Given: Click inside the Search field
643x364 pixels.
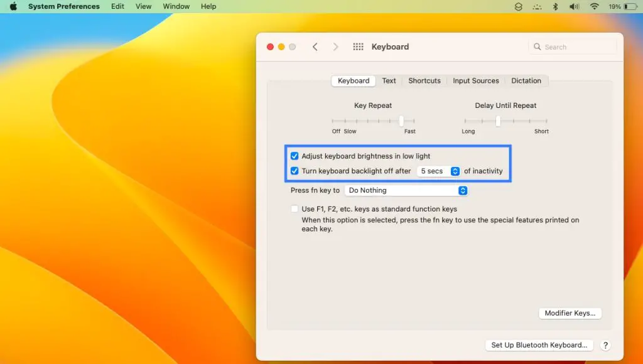Looking at the screenshot, I should [571, 46].
